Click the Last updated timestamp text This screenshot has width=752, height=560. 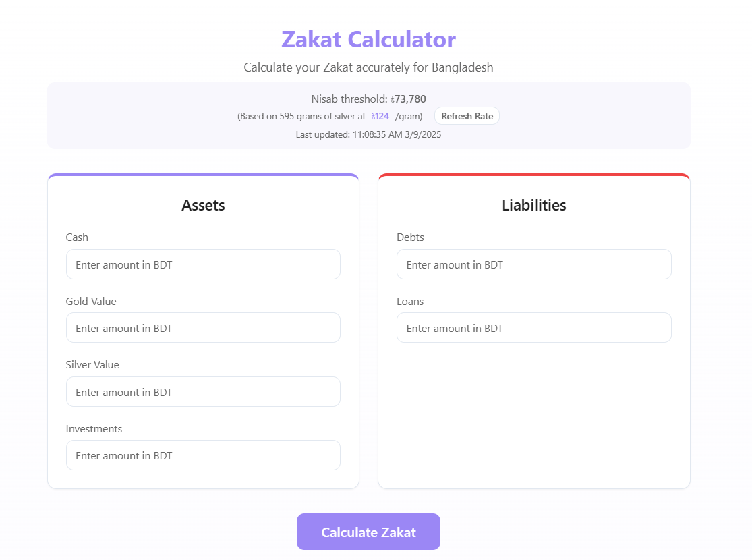(x=368, y=134)
